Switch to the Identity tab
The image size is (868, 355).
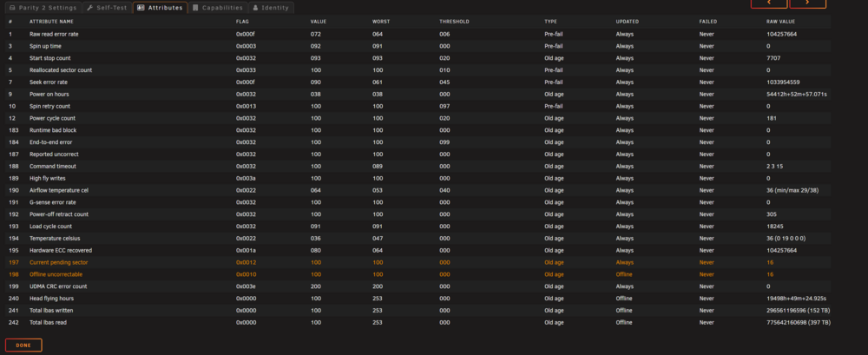271,8
